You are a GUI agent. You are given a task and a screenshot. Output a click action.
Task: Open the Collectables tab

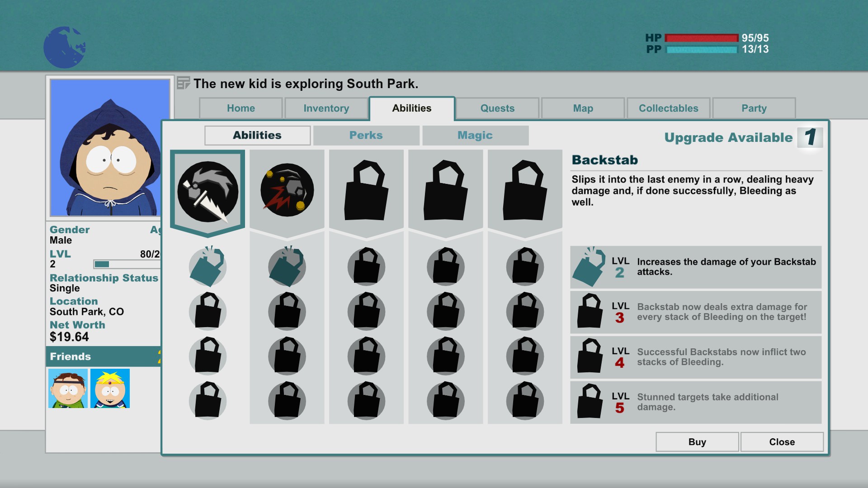668,108
